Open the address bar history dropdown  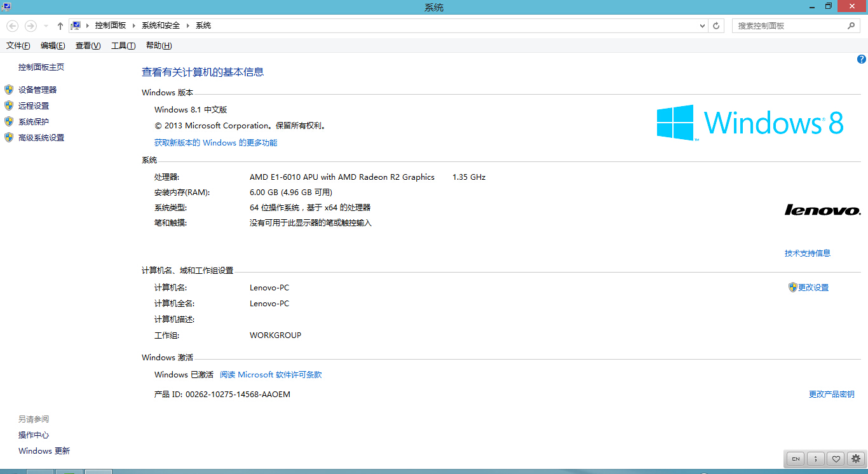click(x=702, y=26)
